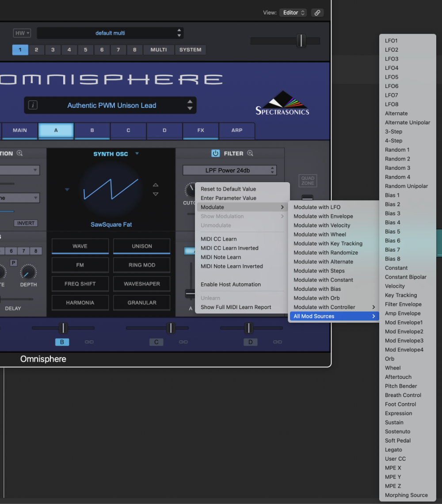Click the master volume slider handle
The height and width of the screenshot is (504, 442).
coord(301,41)
